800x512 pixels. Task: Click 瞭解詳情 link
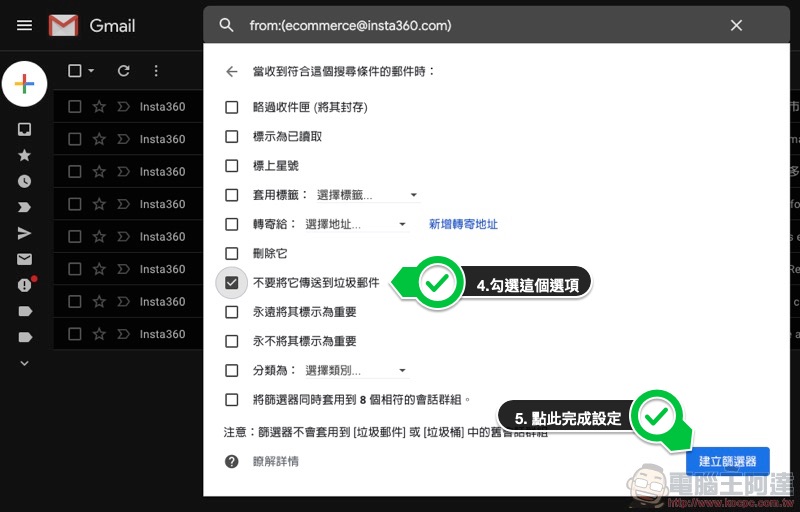pos(276,462)
